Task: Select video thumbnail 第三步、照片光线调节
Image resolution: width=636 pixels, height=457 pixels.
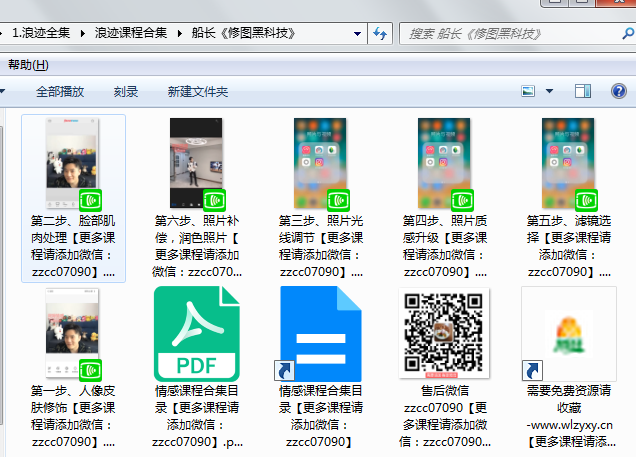Action: point(320,163)
